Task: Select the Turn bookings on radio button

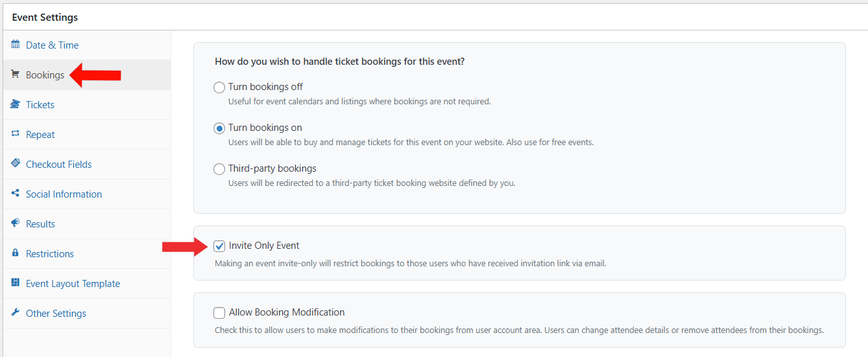Action: (x=219, y=128)
